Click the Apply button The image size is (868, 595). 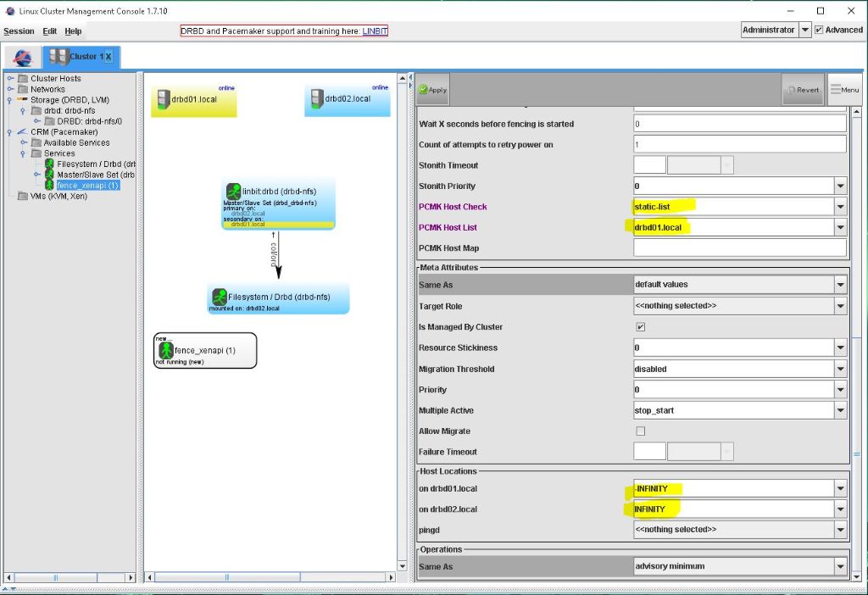point(432,90)
